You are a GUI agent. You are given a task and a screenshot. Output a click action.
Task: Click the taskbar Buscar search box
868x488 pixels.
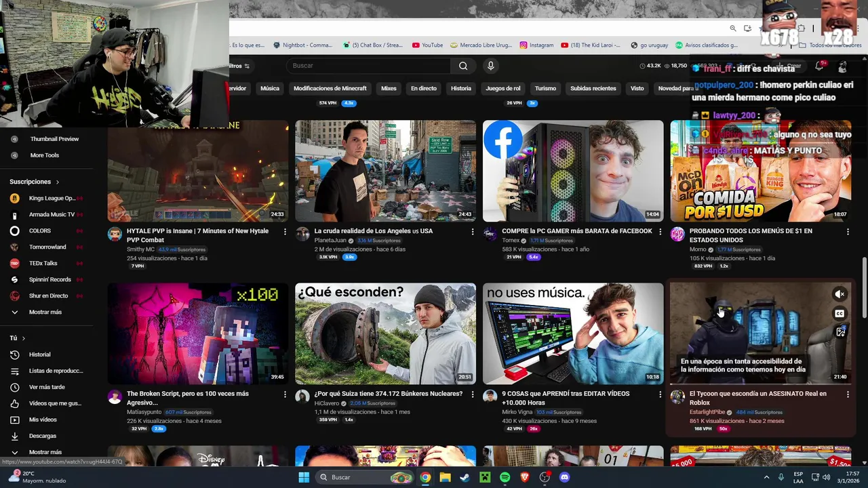click(x=366, y=477)
